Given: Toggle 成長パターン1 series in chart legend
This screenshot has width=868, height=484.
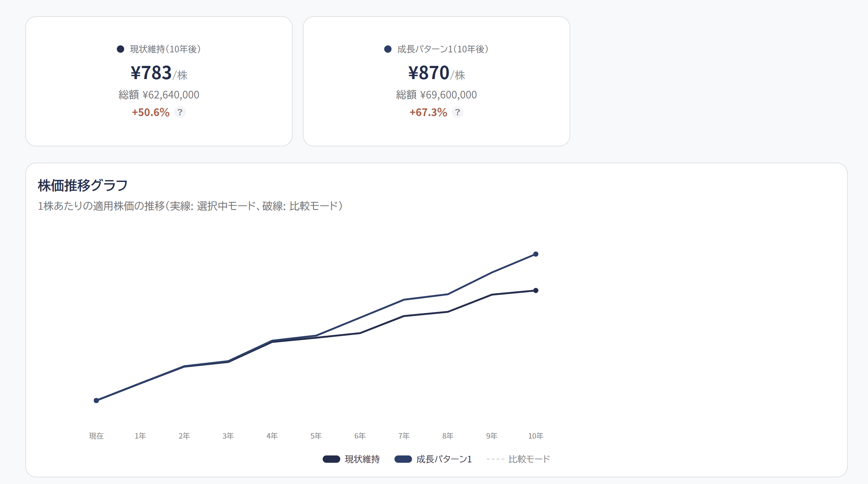Looking at the screenshot, I should [x=433, y=459].
